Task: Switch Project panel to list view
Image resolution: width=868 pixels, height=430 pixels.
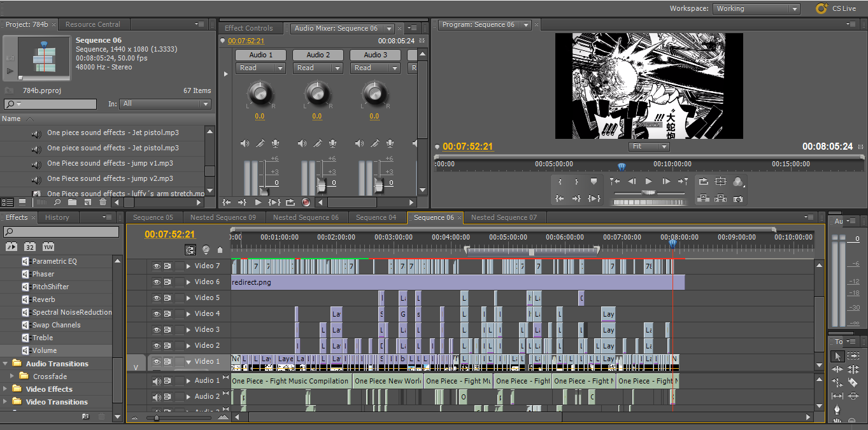Action: 7,202
